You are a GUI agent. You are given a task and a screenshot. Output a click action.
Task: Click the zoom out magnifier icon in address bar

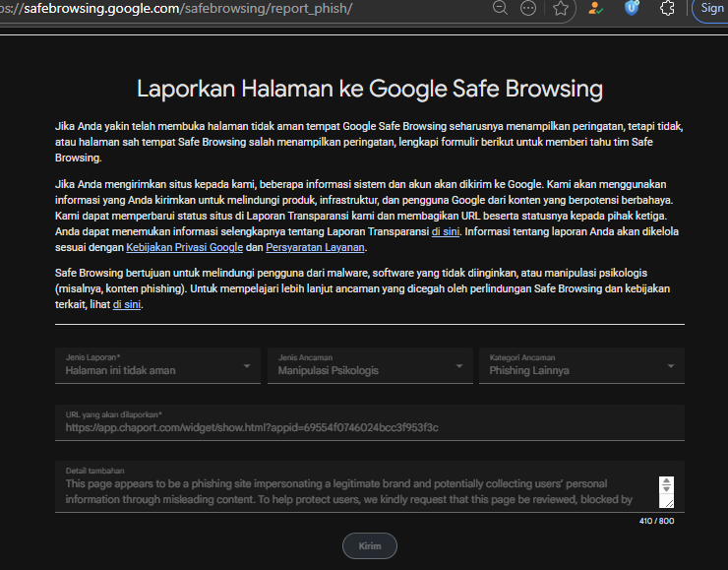click(x=500, y=8)
